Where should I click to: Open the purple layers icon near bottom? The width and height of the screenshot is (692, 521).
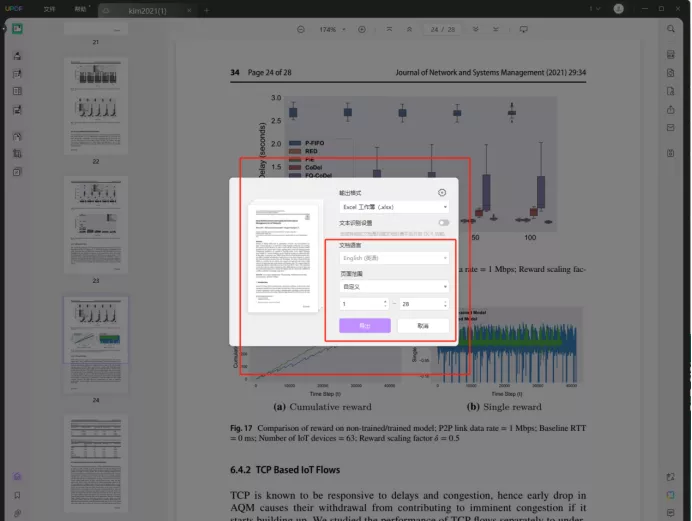tap(17, 476)
